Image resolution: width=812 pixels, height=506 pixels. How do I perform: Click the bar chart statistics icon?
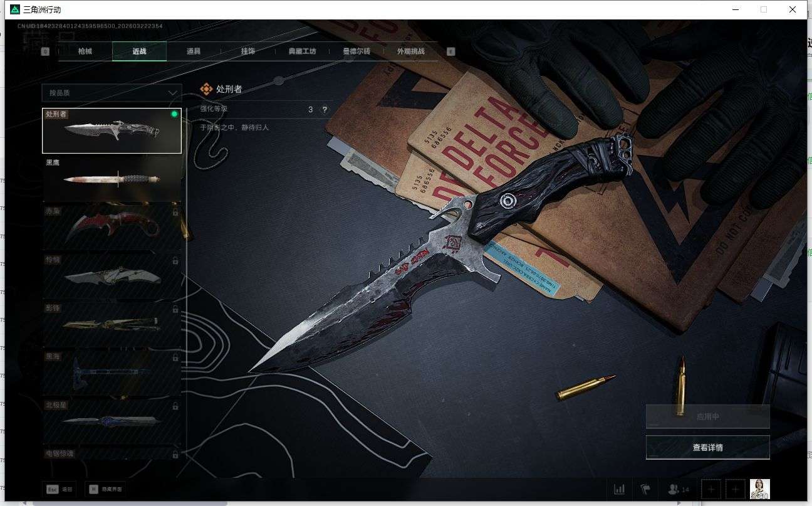pos(619,489)
